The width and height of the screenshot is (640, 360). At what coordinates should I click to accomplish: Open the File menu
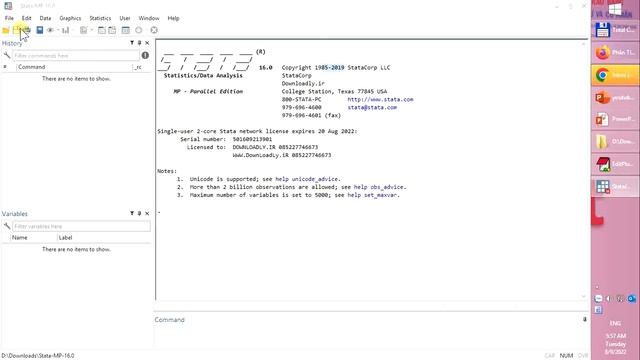click(x=9, y=18)
